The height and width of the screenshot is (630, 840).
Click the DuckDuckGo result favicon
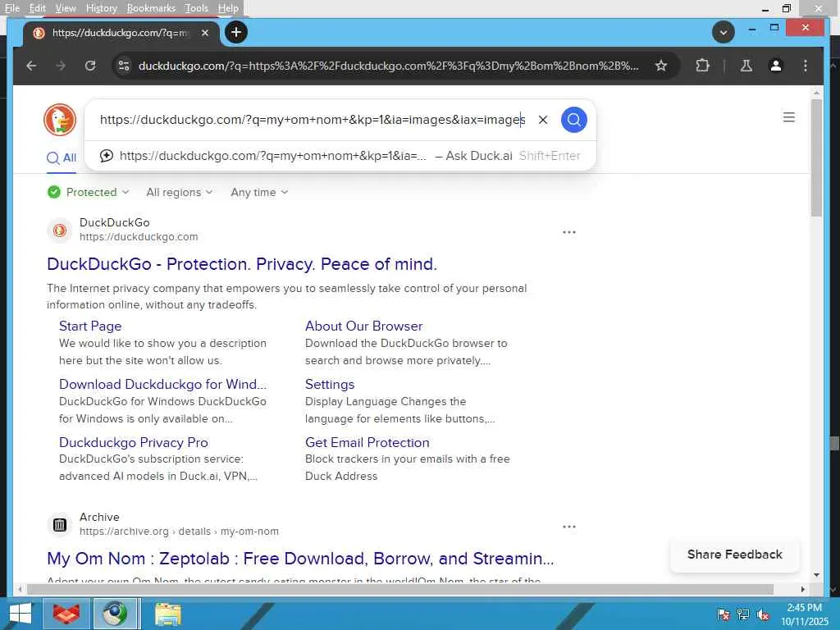click(x=59, y=231)
